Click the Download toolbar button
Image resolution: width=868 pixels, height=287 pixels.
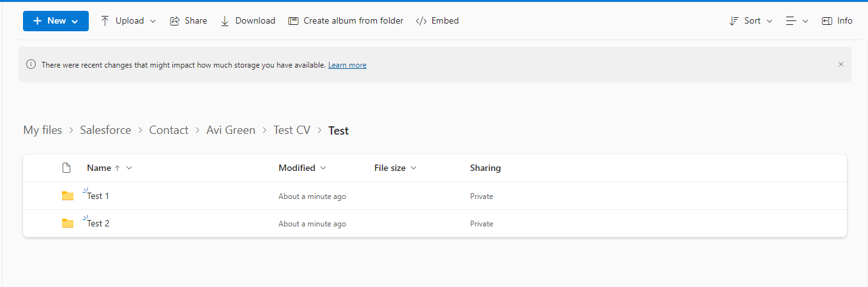pos(248,21)
